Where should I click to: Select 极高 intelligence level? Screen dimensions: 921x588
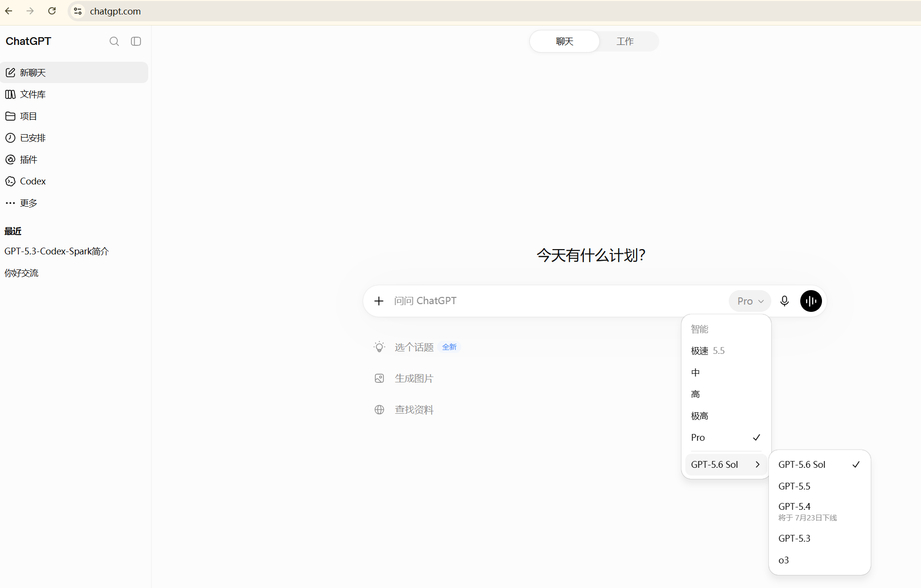726,416
